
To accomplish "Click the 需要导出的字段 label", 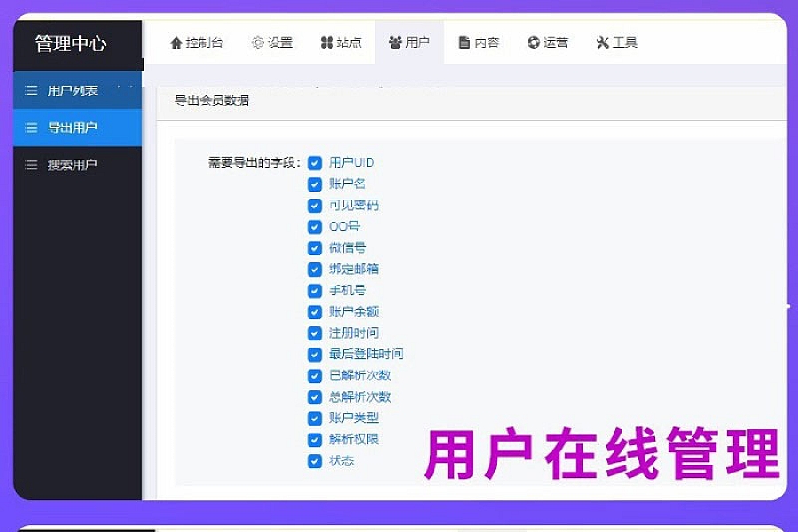I will pyautogui.click(x=254, y=163).
